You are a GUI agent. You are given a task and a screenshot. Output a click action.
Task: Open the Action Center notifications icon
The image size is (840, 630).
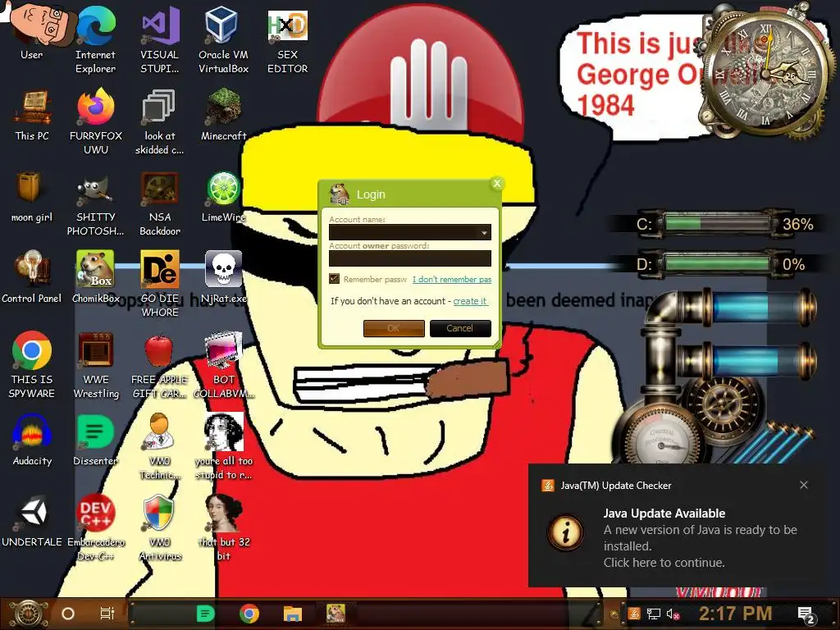[806, 615]
